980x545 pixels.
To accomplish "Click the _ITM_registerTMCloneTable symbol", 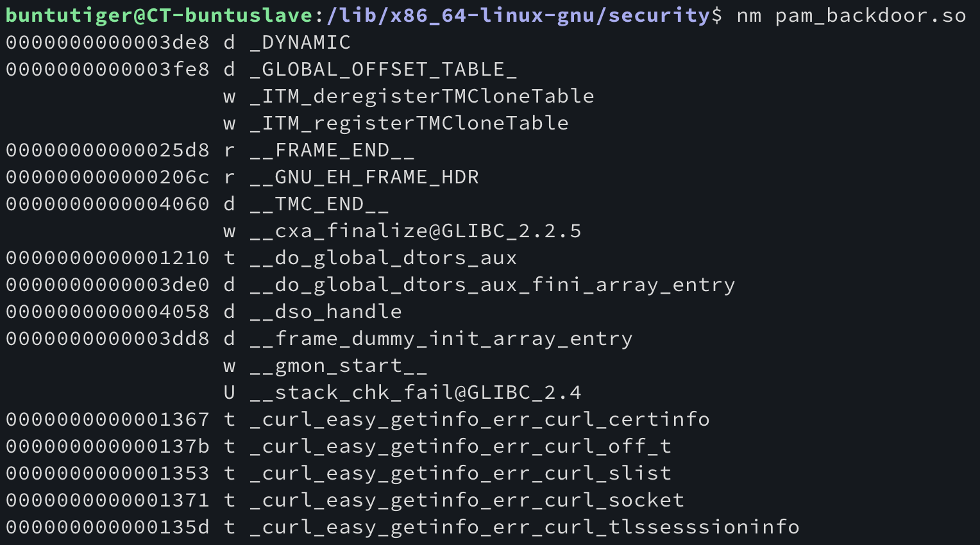I will (409, 123).
